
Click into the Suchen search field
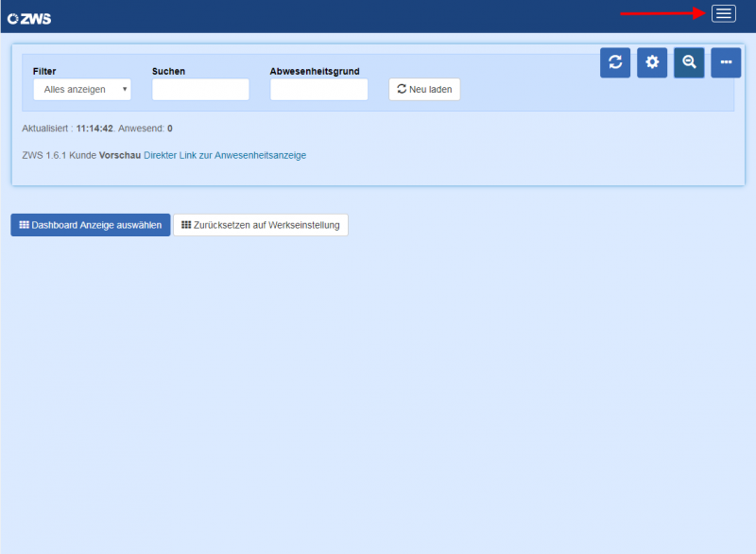[200, 89]
